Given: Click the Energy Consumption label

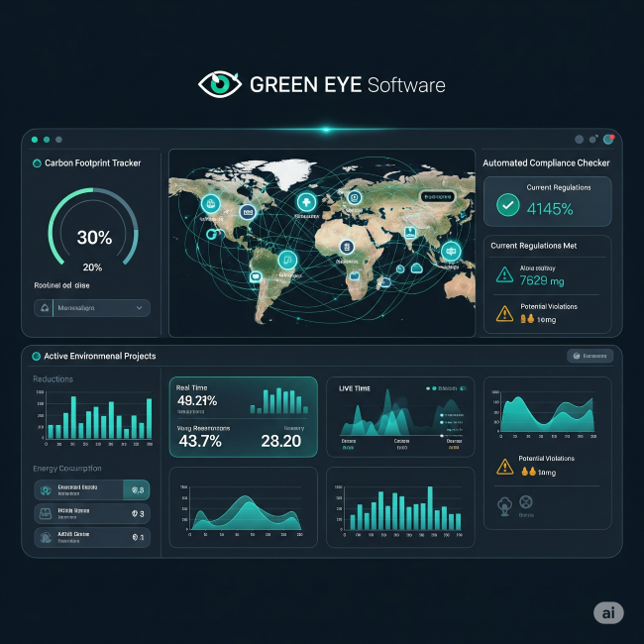Looking at the screenshot, I should point(67,469).
